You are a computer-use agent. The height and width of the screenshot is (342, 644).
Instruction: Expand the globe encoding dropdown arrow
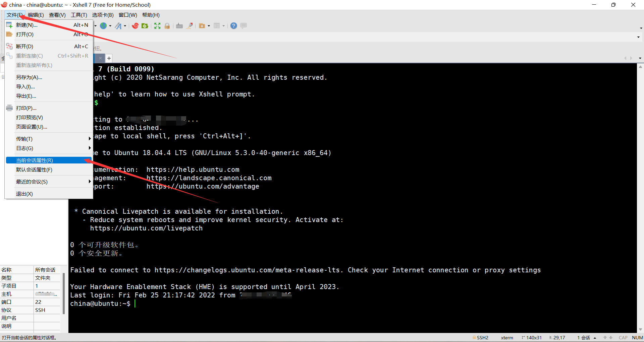(110, 26)
